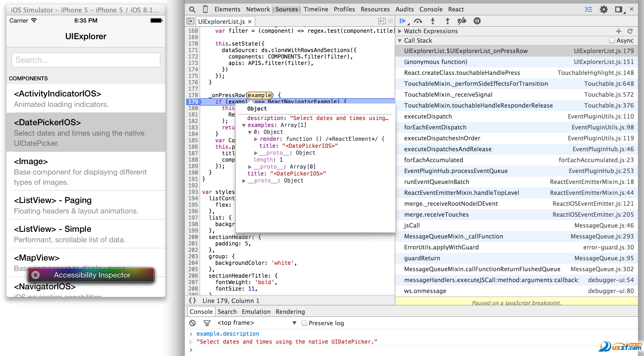
Task: Select the Sources tab in DevTools
Action: 286,9
